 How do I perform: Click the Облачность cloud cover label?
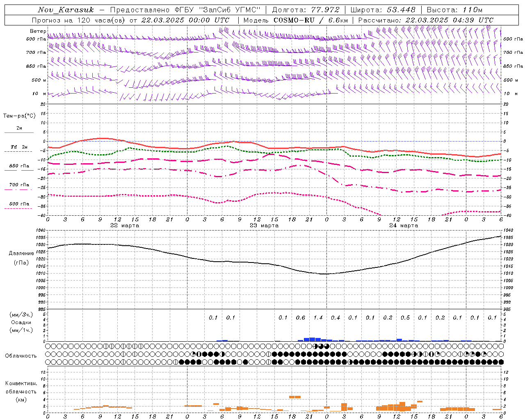21,356
